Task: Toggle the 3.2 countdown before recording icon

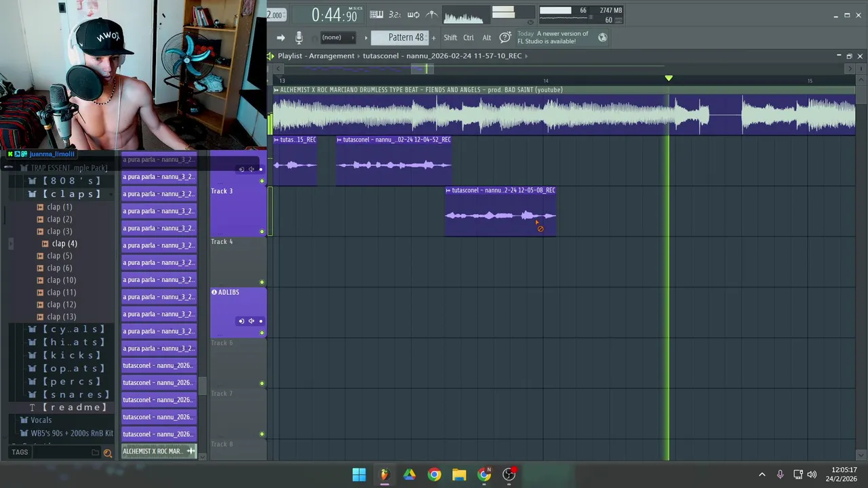Action: [395, 15]
